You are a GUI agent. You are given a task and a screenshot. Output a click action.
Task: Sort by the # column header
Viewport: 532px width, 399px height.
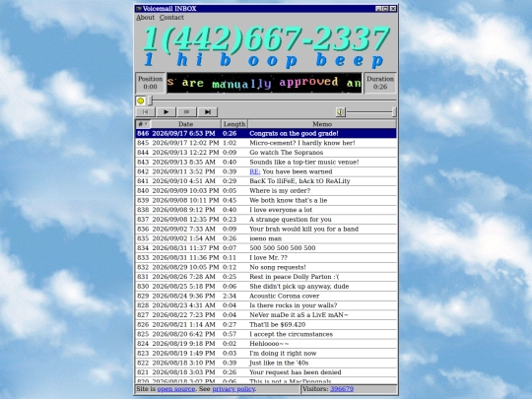click(x=143, y=124)
